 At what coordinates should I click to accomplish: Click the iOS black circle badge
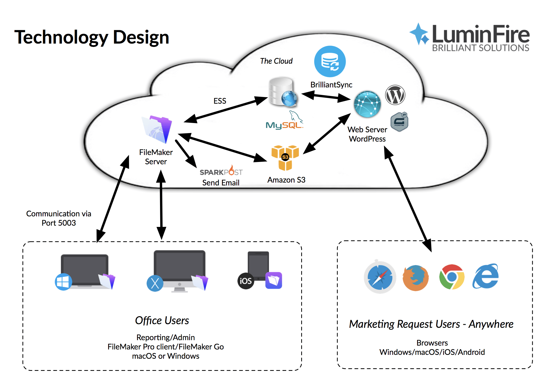click(246, 281)
